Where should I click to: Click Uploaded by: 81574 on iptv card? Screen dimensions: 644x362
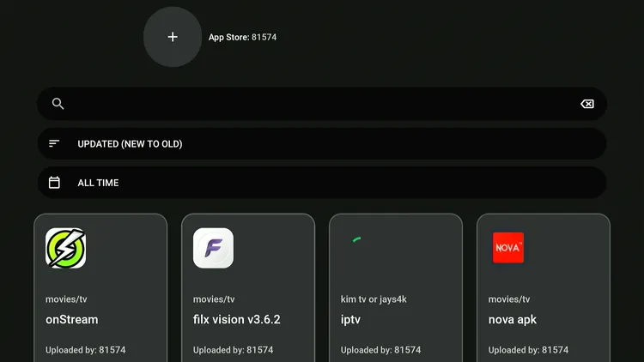(x=380, y=350)
